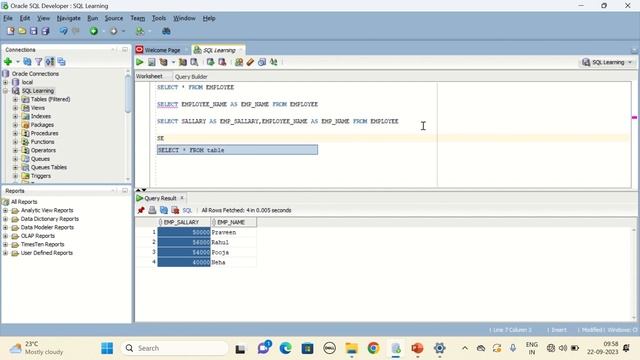Click the New file icon in main toolbar
Screen dimensions: 640x360
point(11,31)
